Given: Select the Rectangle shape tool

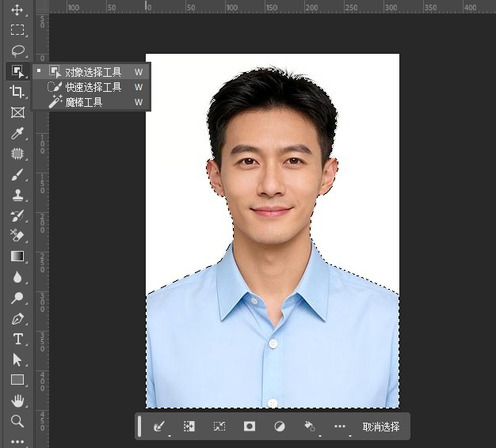Looking at the screenshot, I should (17, 380).
